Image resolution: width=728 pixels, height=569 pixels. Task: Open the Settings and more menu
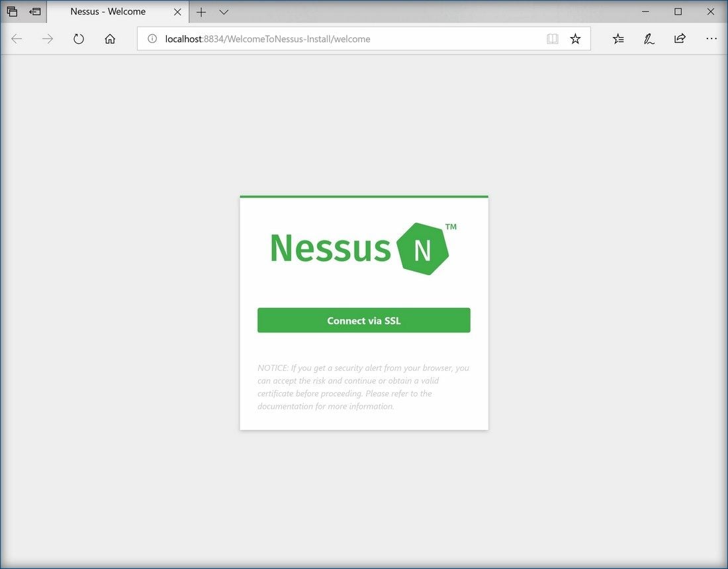tap(711, 39)
